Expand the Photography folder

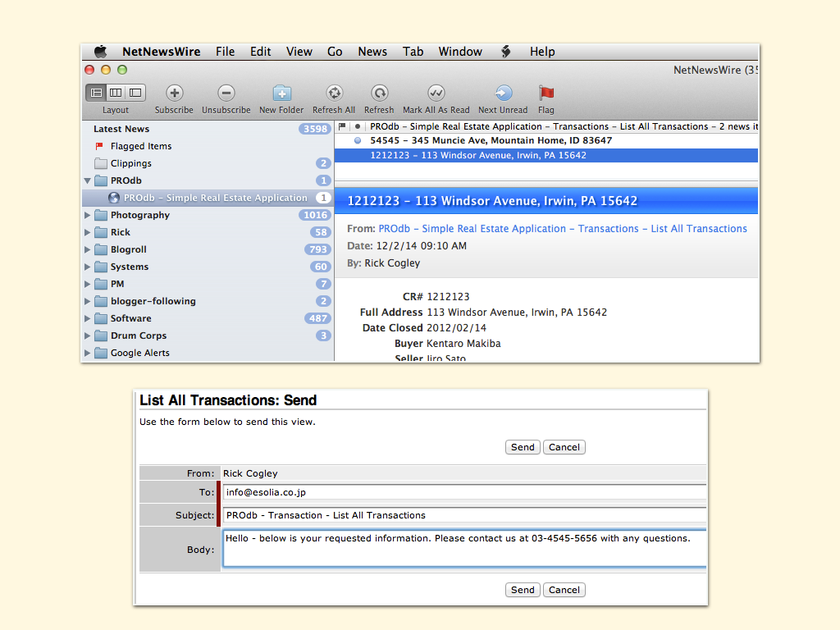88,215
